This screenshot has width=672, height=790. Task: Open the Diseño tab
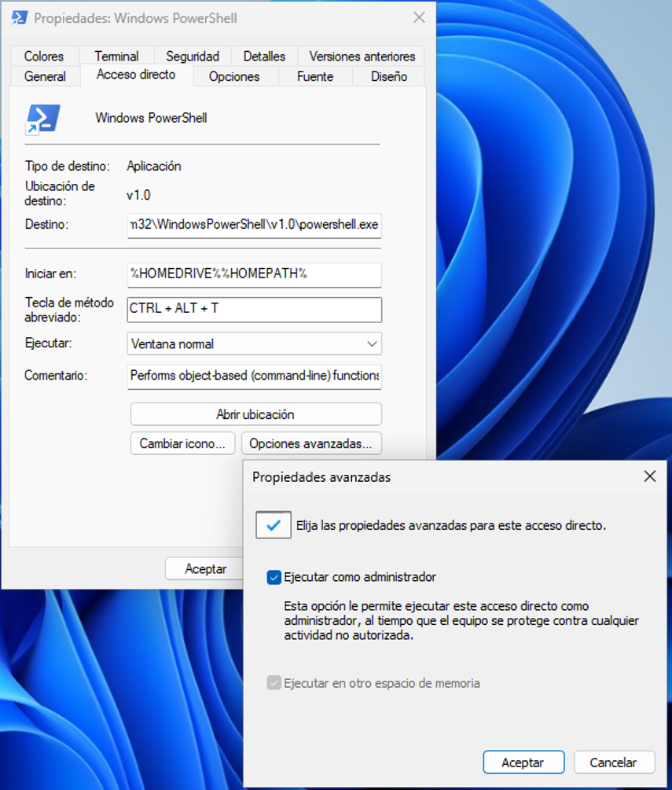tap(389, 76)
